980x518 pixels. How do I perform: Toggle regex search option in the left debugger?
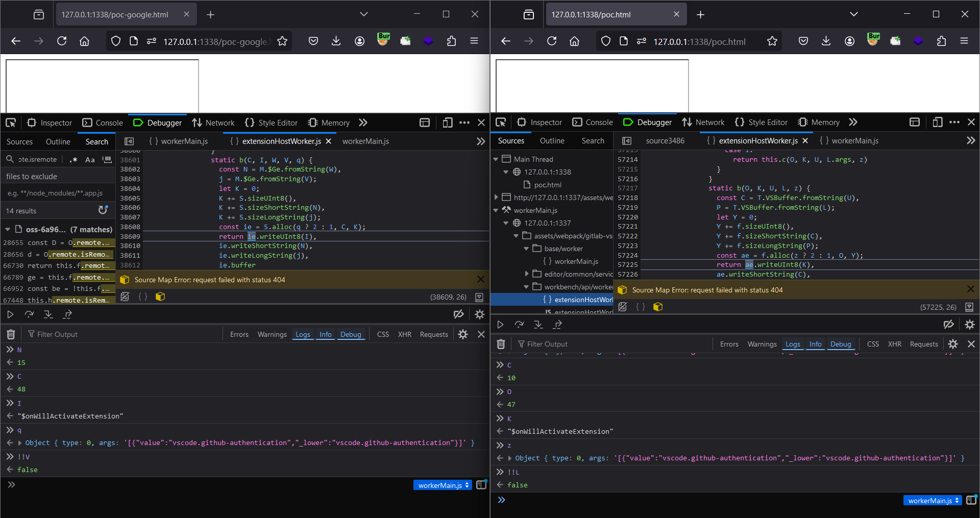74,160
